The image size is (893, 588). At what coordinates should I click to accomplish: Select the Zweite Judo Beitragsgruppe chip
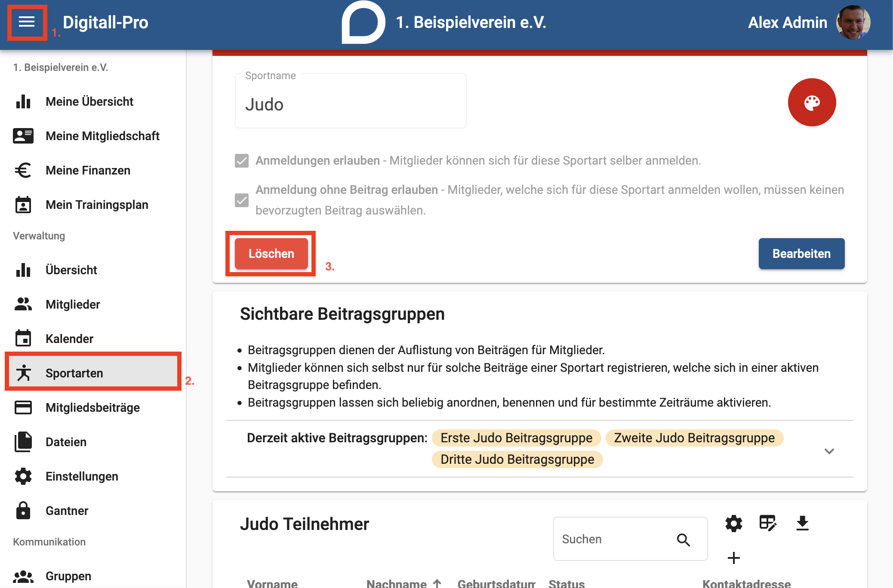click(694, 438)
